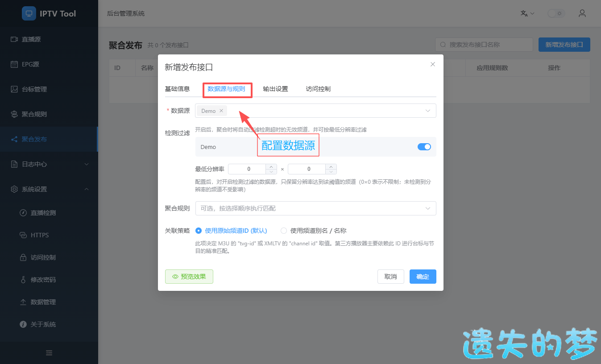Screen dimensions: 601x364
Task: Click the 聚合发布 share icon
Action: coord(14,139)
